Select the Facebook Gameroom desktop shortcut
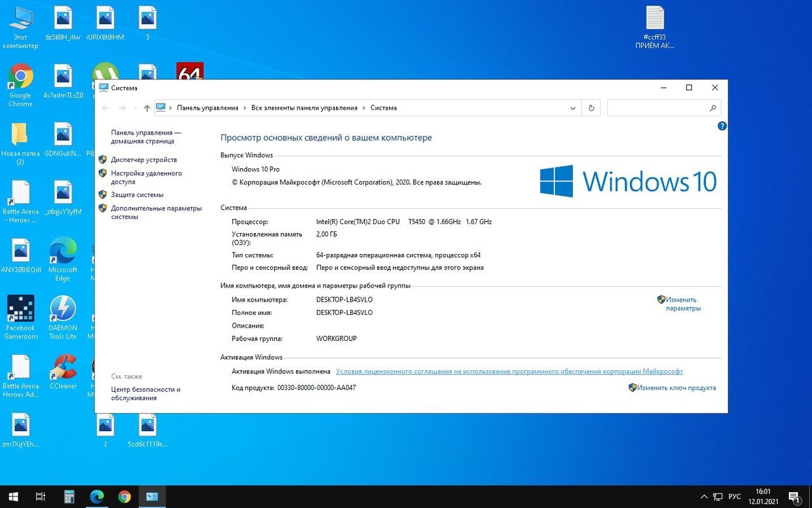The width and height of the screenshot is (812, 508). [20, 317]
